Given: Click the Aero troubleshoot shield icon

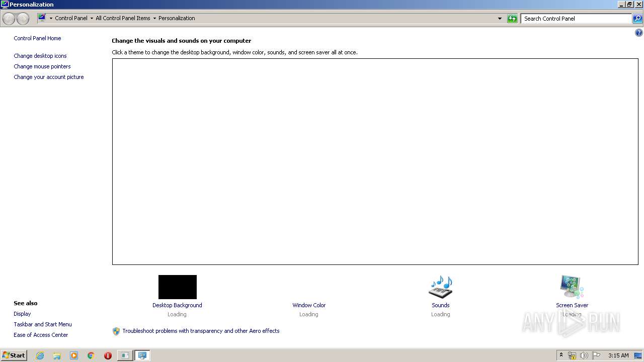Looking at the screenshot, I should [x=116, y=331].
